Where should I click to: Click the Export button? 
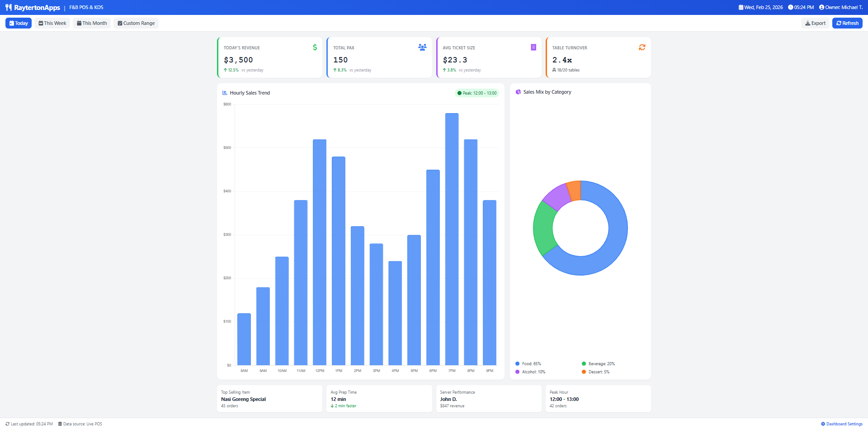[815, 23]
